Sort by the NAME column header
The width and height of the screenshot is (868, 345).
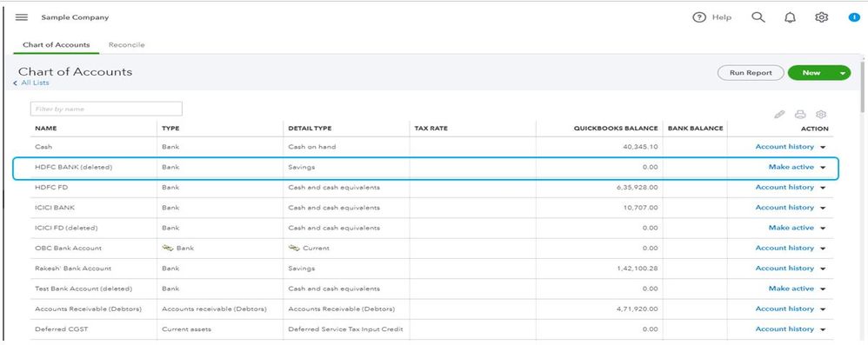46,129
